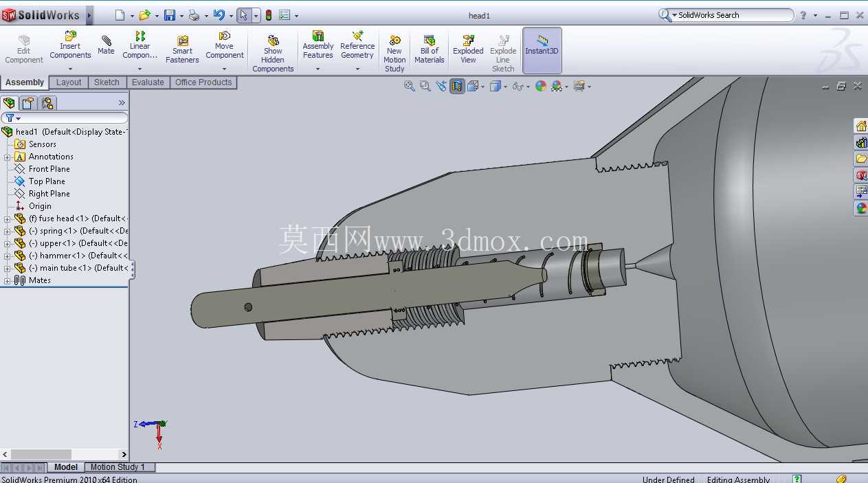Create a New Motion Study
Screen dimensions: 868x483
click(394, 54)
